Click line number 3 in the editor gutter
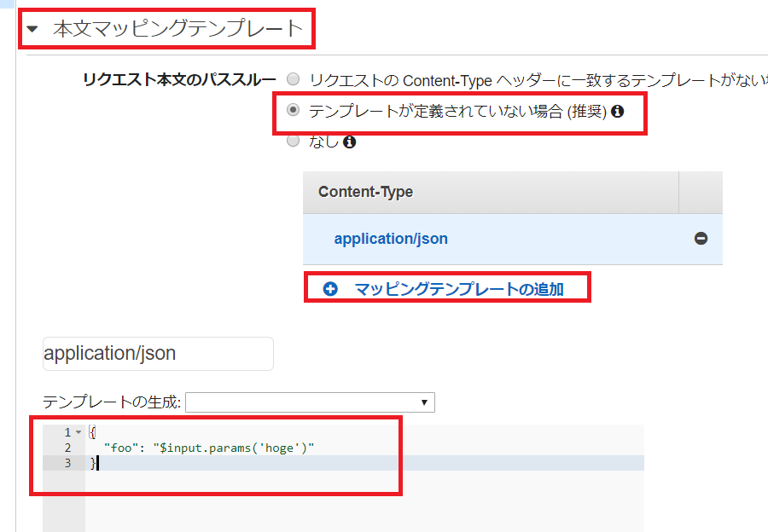Viewport: 768px width, 532px height. pos(67,463)
